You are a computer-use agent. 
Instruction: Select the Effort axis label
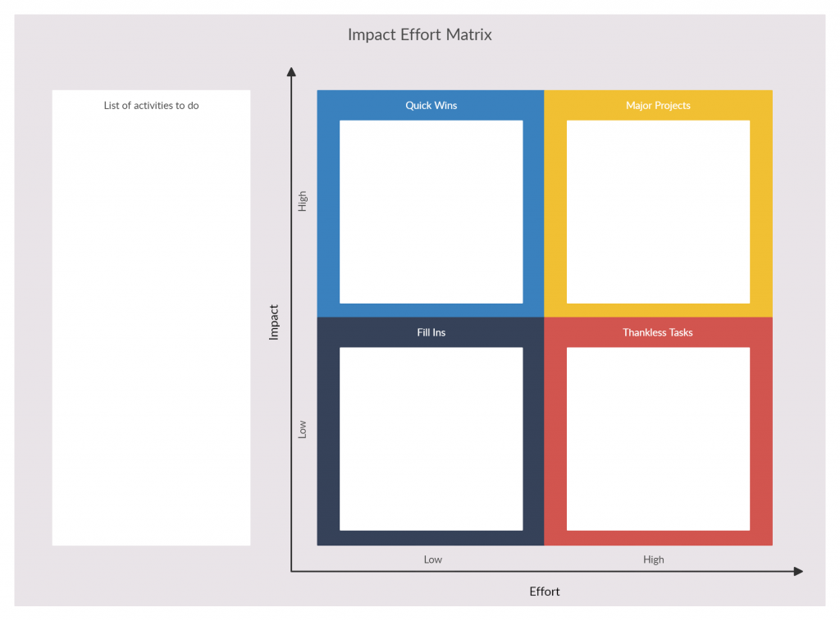tap(545, 591)
